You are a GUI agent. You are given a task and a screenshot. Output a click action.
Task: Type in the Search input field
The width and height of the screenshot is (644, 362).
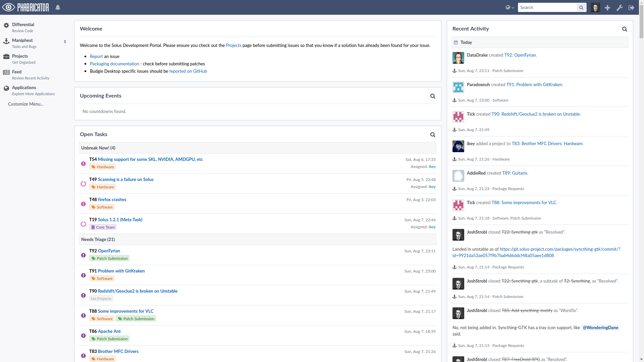pyautogui.click(x=547, y=7)
